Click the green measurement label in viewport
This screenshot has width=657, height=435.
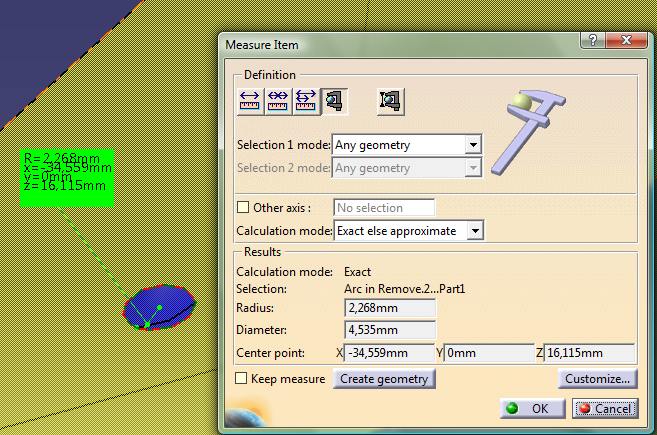[67, 175]
